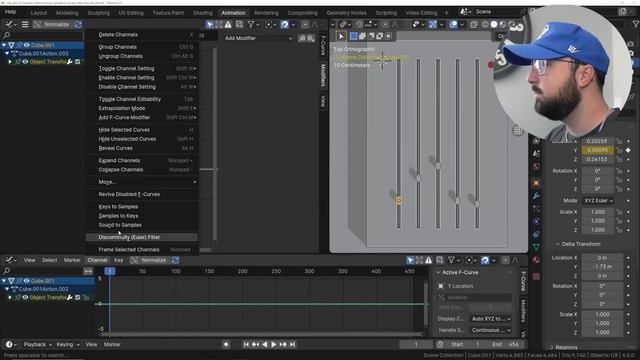Image resolution: width=640 pixels, height=360 pixels.
Task: Click the End frame field
Action: pyautogui.click(x=505, y=344)
